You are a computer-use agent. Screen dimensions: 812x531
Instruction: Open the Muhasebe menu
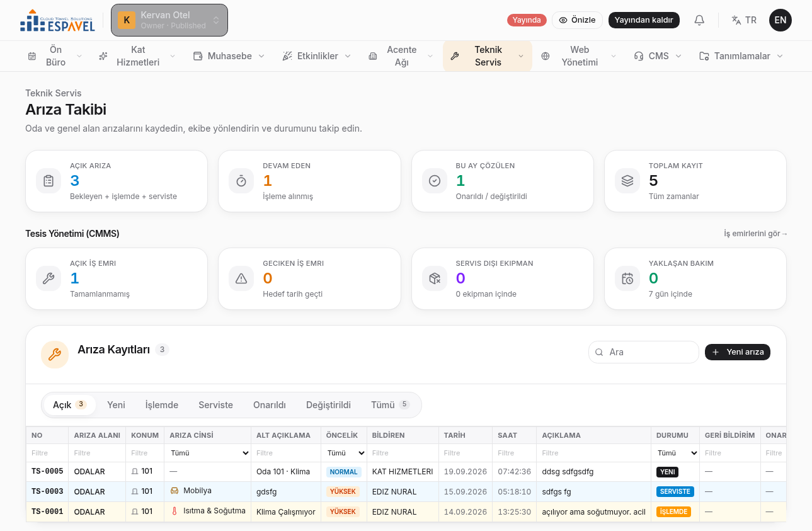tap(229, 56)
